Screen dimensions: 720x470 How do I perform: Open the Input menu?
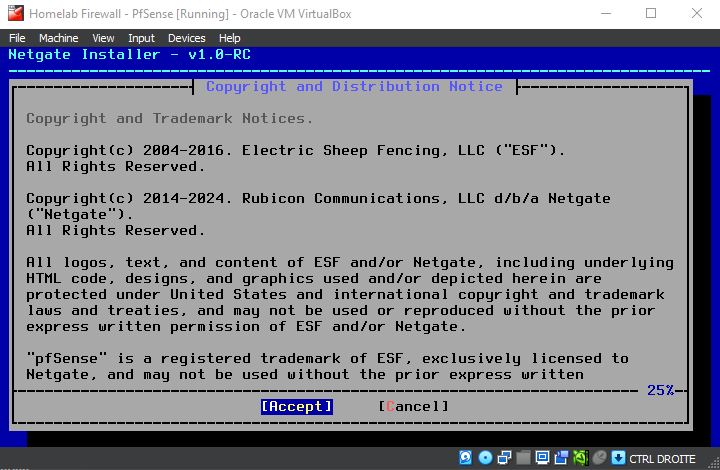click(141, 38)
